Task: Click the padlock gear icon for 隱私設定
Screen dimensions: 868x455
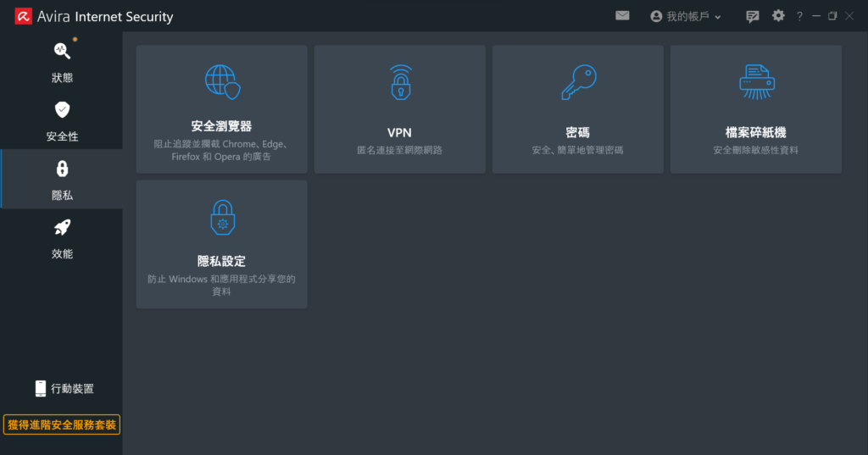Action: (223, 218)
